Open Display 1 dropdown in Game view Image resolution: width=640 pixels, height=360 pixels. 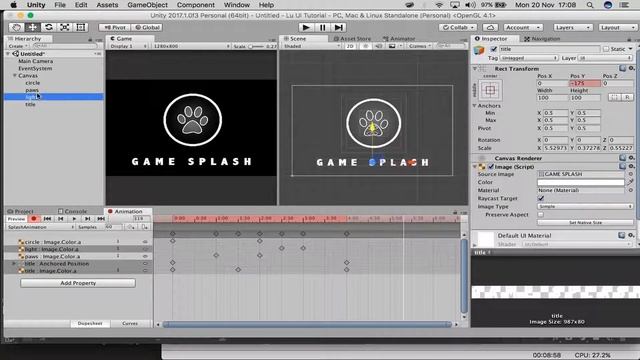click(x=128, y=46)
